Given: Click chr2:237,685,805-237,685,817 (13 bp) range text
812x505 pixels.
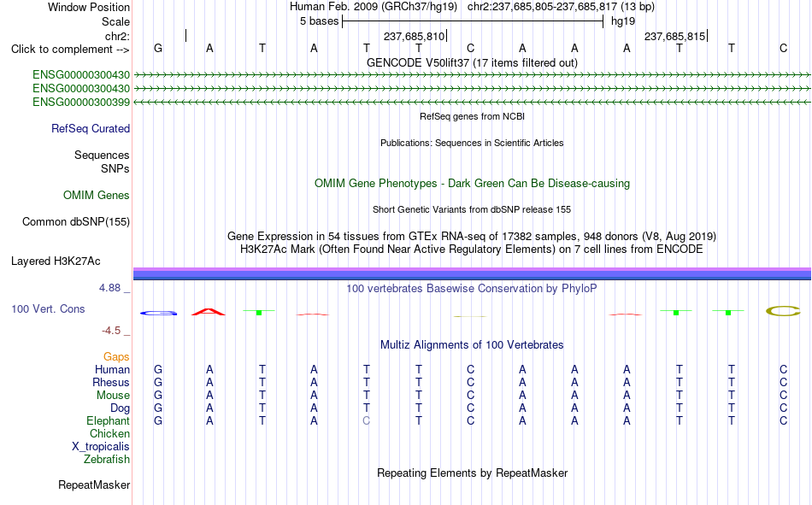Looking at the screenshot, I should tap(561, 7).
